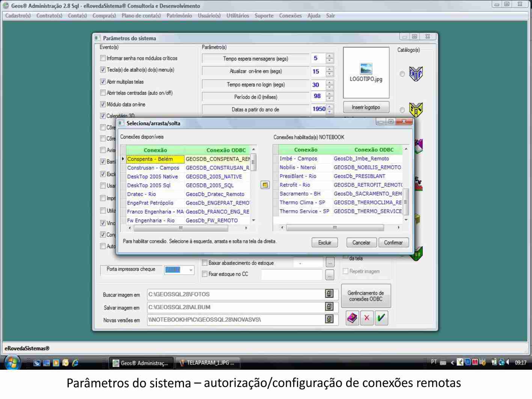Increase Tempo espera mensagens spinner
532x399 pixels.
330,56
